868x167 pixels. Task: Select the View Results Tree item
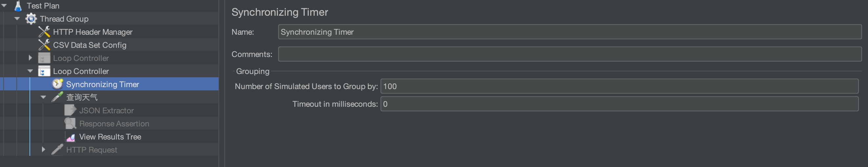pyautogui.click(x=110, y=137)
